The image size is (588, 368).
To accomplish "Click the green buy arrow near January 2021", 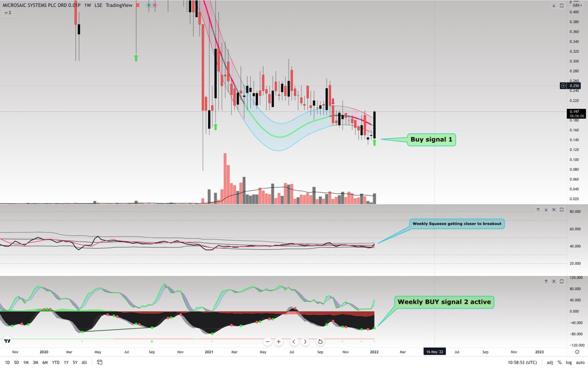I will [x=215, y=127].
